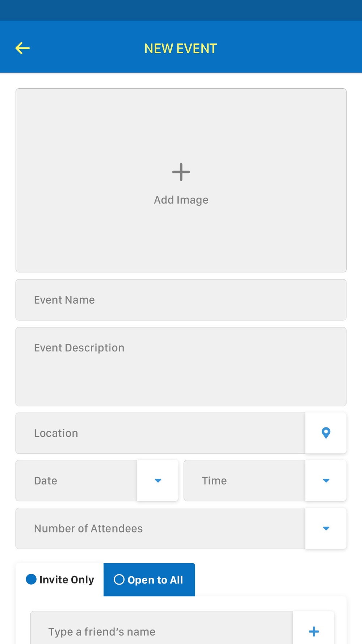Select the Invite Only radio circle
Image resolution: width=362 pixels, height=644 pixels.
tap(31, 579)
